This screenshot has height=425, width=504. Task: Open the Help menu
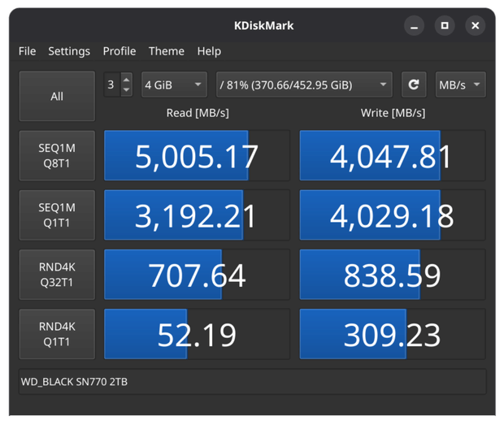(x=209, y=51)
